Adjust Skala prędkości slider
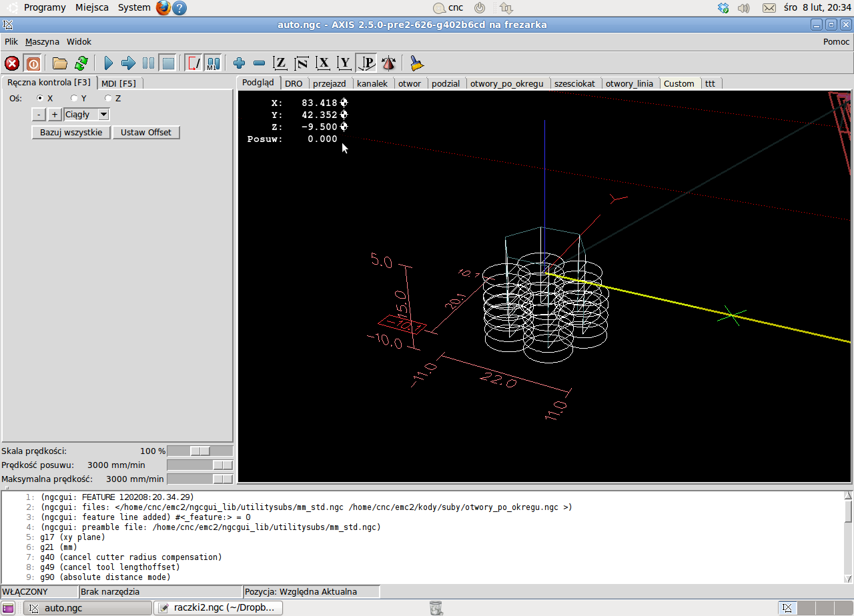 199,451
